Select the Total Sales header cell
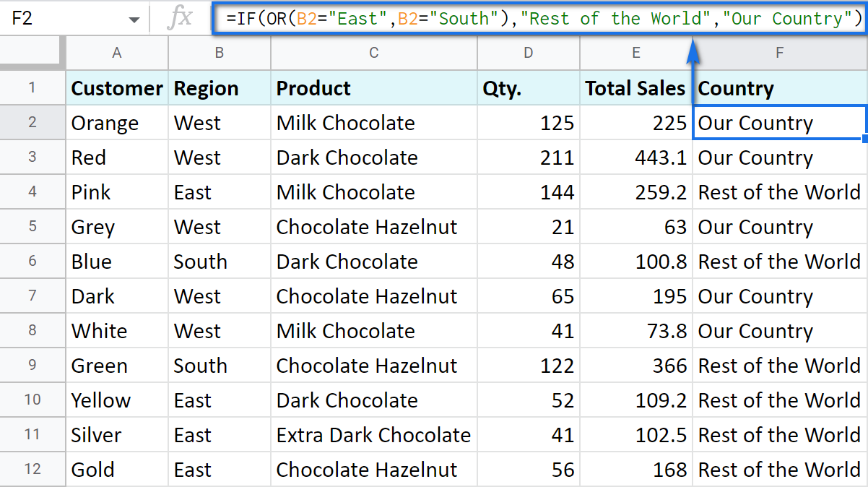This screenshot has height=487, width=868. pyautogui.click(x=635, y=87)
